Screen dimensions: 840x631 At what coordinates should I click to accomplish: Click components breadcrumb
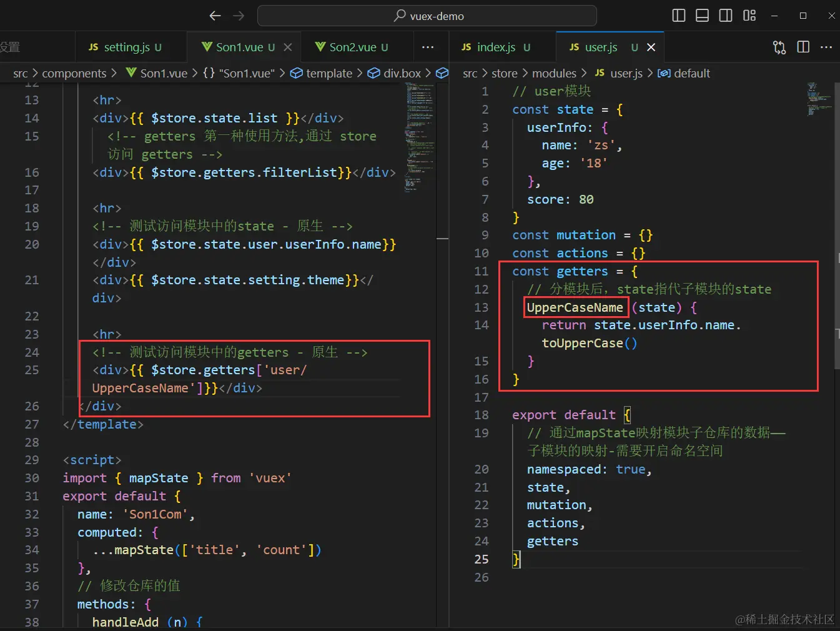tap(74, 74)
